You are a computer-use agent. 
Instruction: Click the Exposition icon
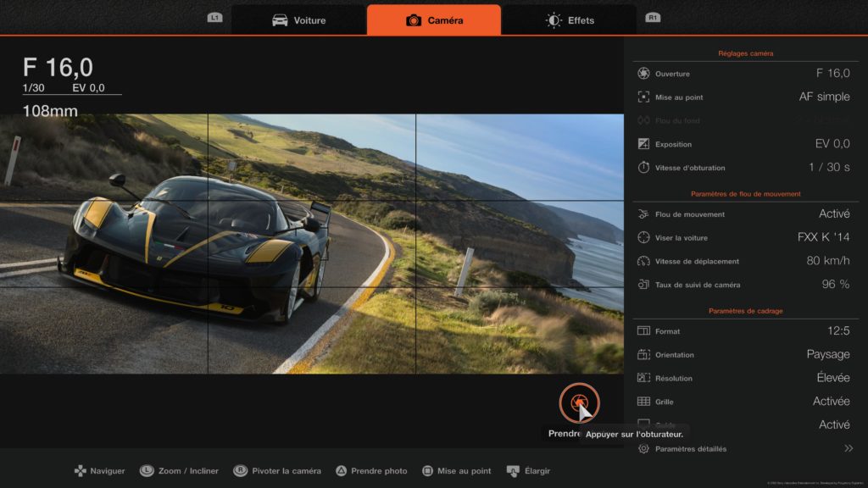click(x=643, y=144)
